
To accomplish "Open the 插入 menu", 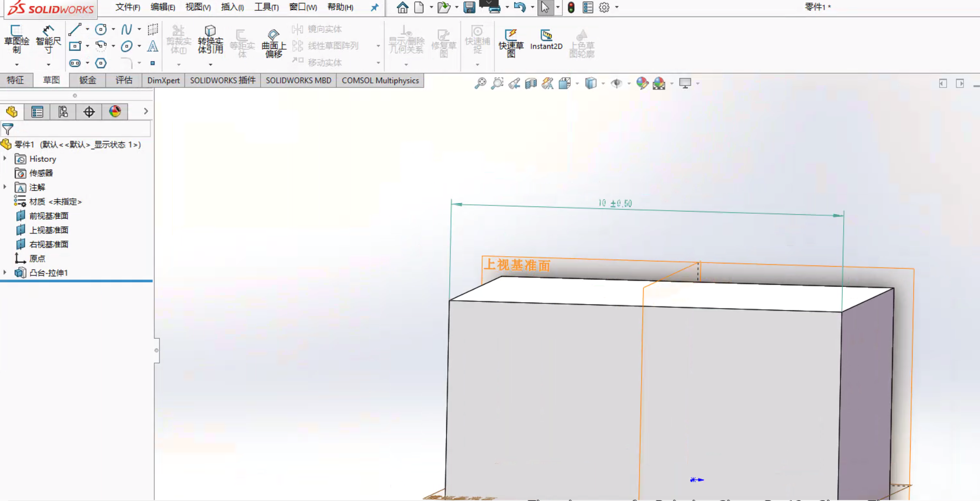I will click(x=232, y=7).
